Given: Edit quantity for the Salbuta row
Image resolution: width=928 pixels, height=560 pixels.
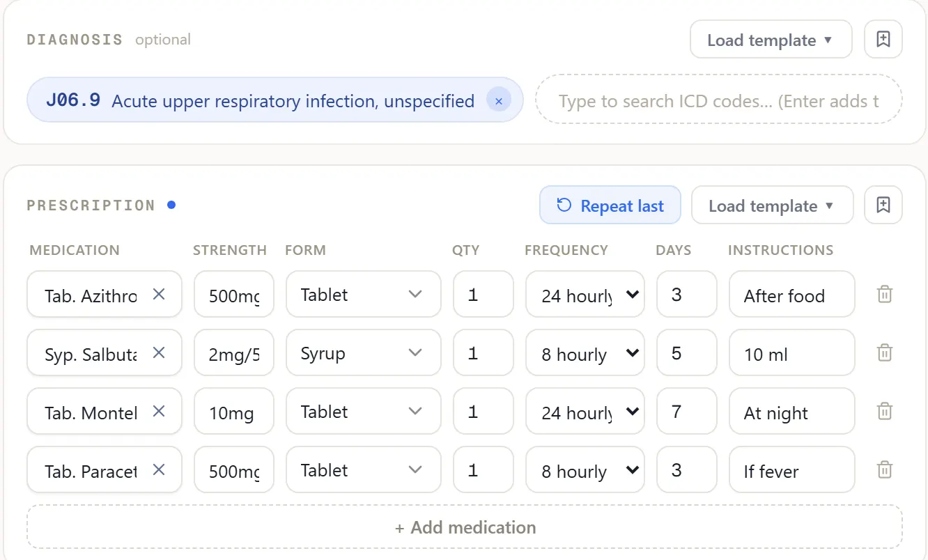Looking at the screenshot, I should (484, 353).
